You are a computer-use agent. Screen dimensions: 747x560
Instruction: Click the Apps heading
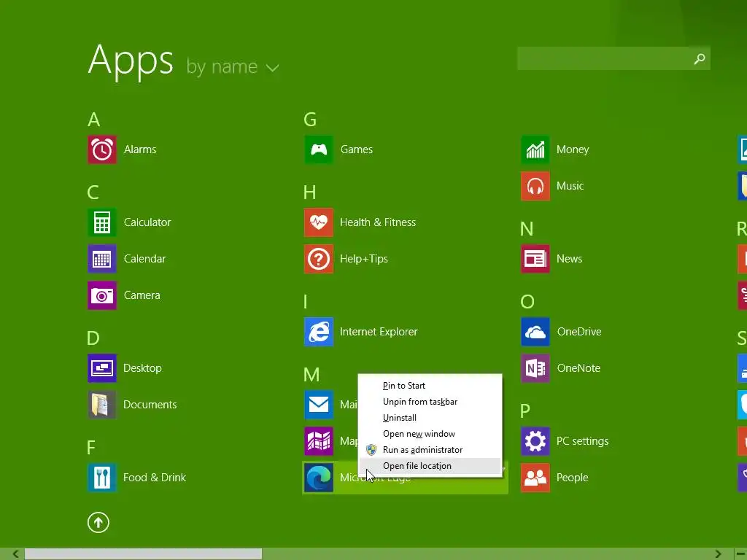coord(131,61)
